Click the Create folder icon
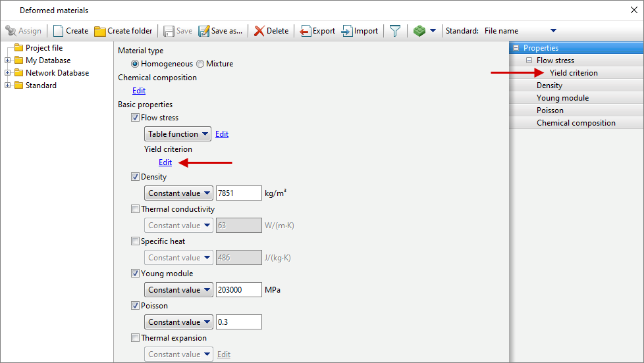The image size is (644, 363). click(x=100, y=31)
